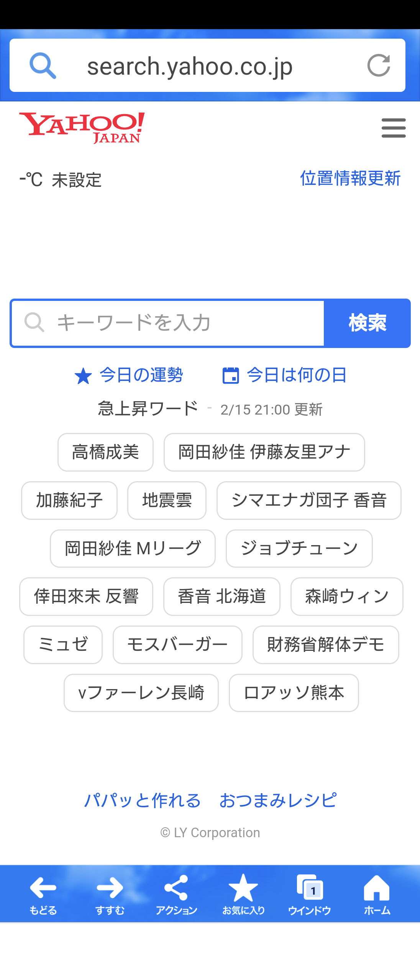Click the Yahoo! JAPAN logo
Viewport: 420px width, 980px height.
(x=82, y=128)
